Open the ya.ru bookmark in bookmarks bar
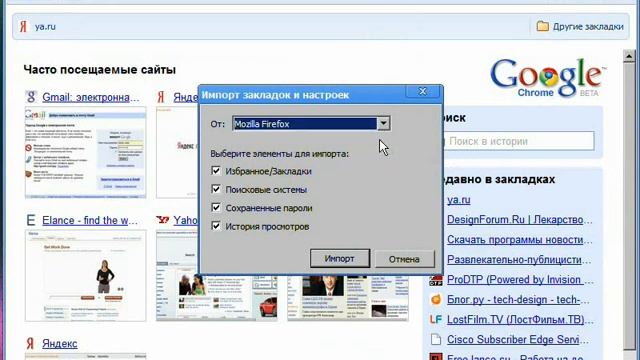Image resolution: width=640 pixels, height=360 pixels. click(38, 27)
